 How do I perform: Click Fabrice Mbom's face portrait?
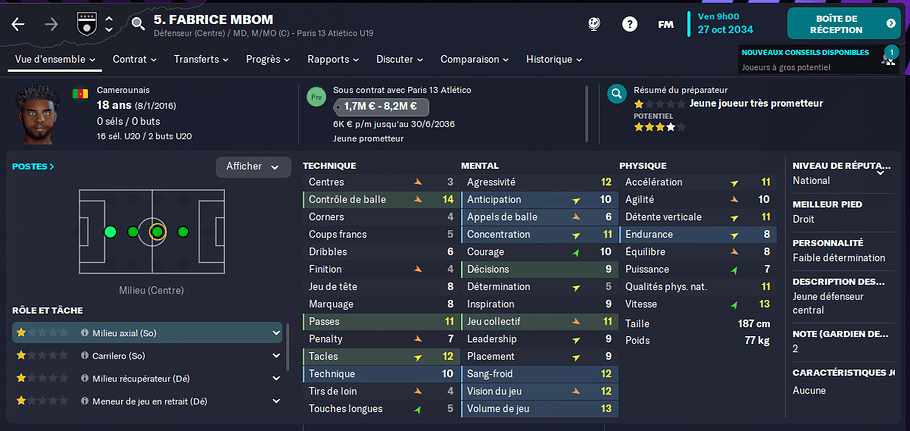pyautogui.click(x=38, y=115)
